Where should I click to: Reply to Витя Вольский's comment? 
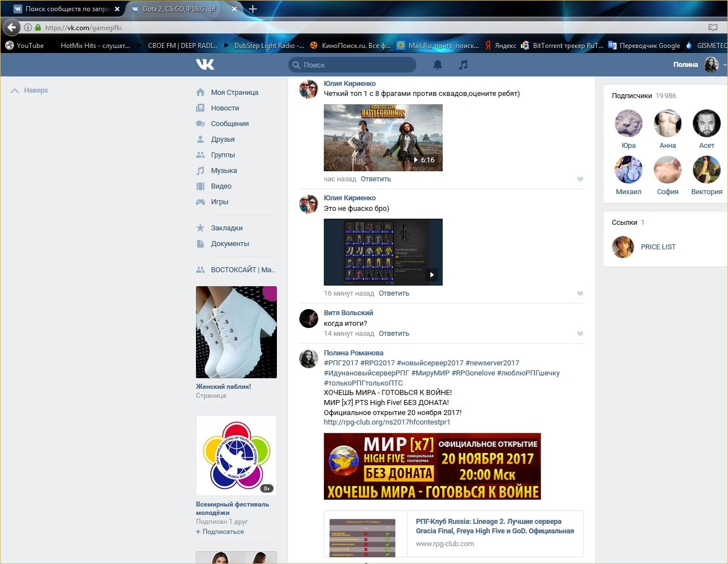tap(394, 334)
